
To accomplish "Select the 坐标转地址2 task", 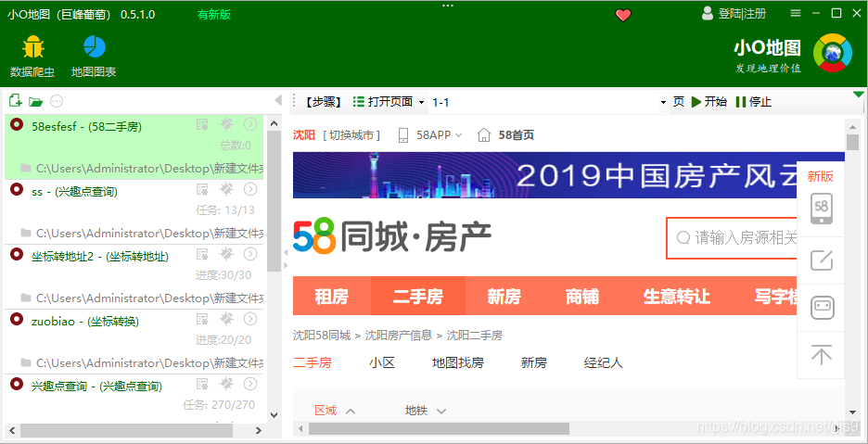I will tap(100, 257).
